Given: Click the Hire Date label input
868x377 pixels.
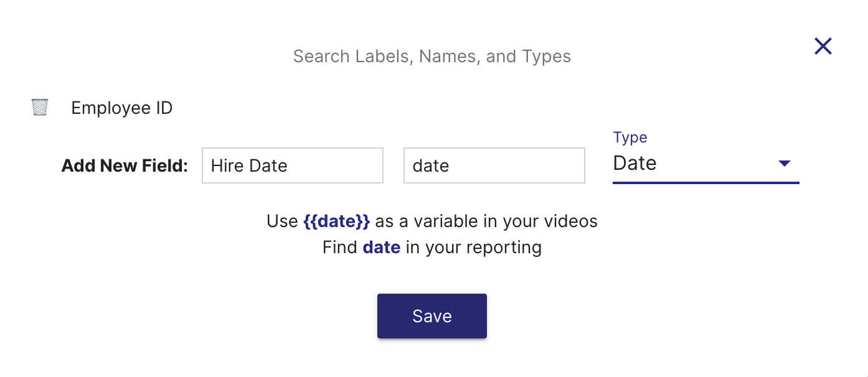Looking at the screenshot, I should (292, 165).
